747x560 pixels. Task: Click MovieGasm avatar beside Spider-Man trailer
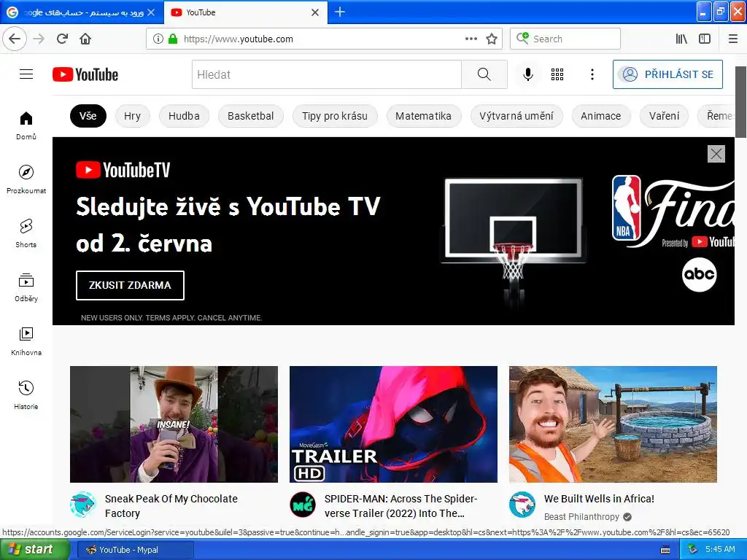pos(303,505)
